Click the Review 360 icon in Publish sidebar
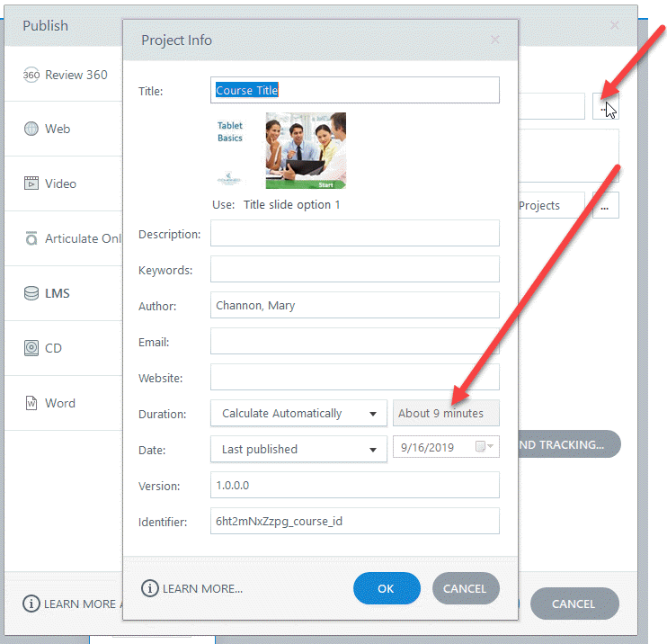The width and height of the screenshot is (667, 644). (31, 75)
